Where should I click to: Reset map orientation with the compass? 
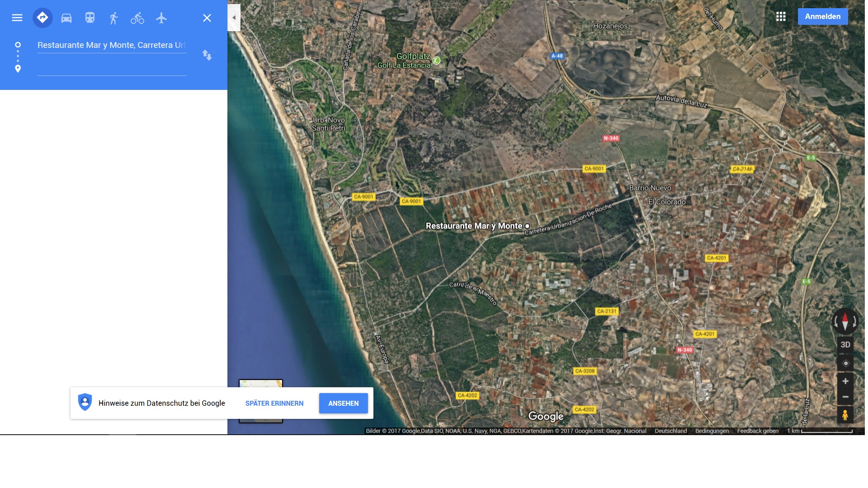click(845, 321)
